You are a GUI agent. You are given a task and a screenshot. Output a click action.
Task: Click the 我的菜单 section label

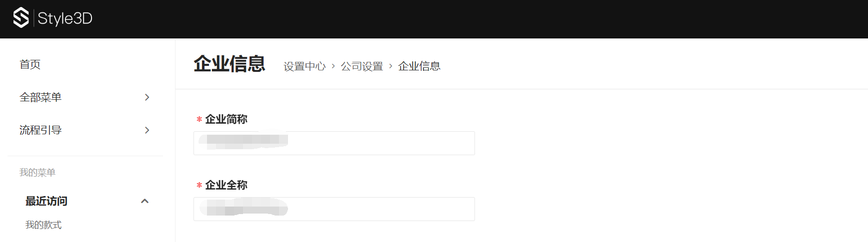[x=37, y=172]
